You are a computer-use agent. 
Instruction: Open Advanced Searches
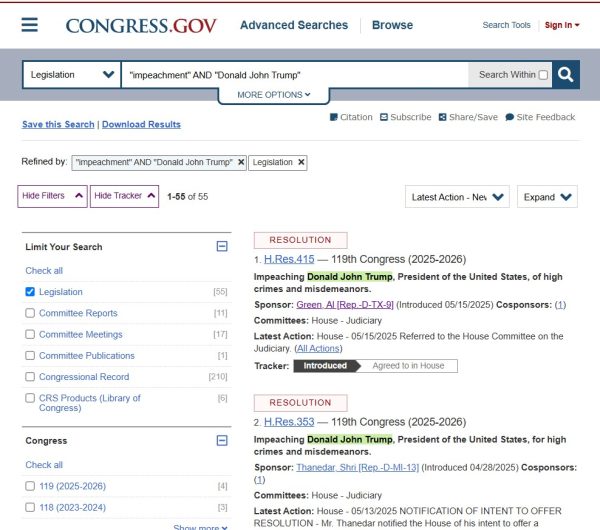294,25
